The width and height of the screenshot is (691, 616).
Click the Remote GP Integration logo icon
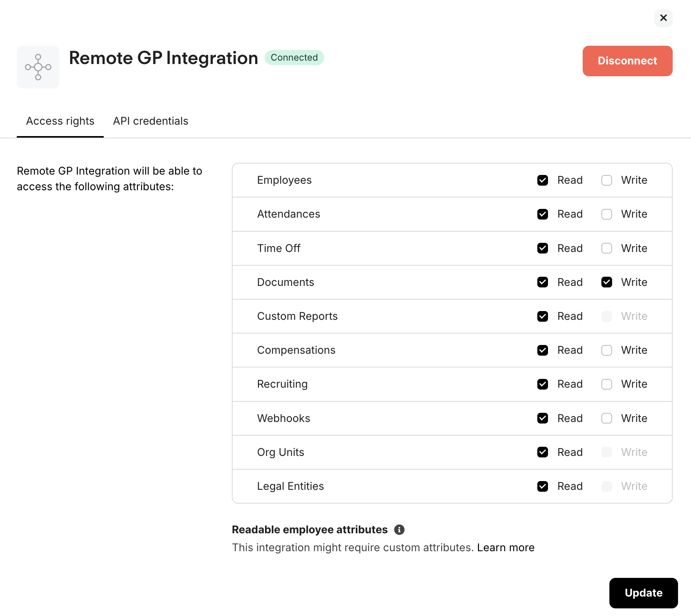[x=38, y=67]
